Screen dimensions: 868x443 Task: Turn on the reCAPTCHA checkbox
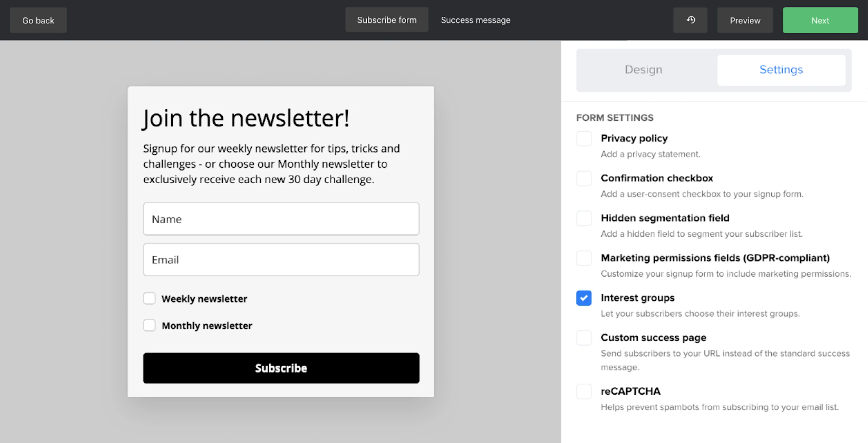pyautogui.click(x=584, y=392)
